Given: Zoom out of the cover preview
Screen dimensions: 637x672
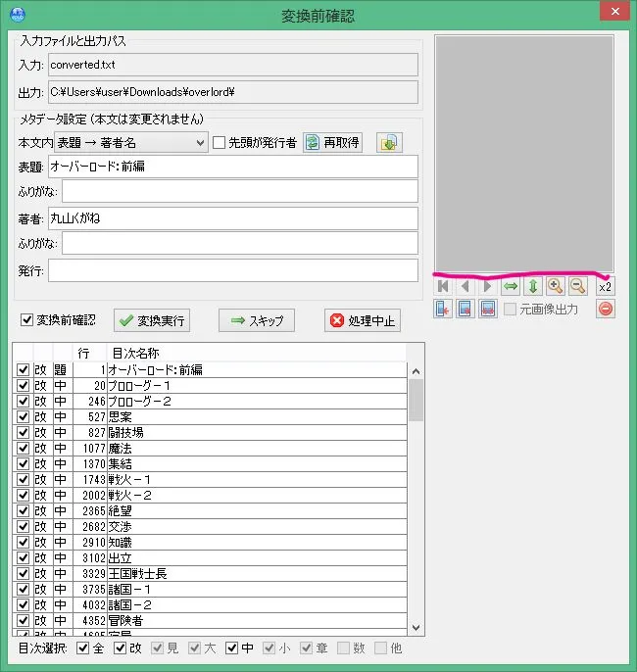Looking at the screenshot, I should click(x=578, y=286).
